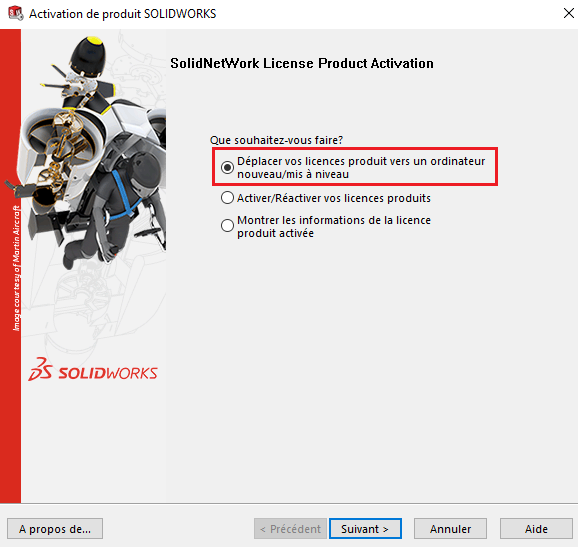
Task: Click the Image courtesy of Martin Aircraft caption
Action: tap(16, 268)
